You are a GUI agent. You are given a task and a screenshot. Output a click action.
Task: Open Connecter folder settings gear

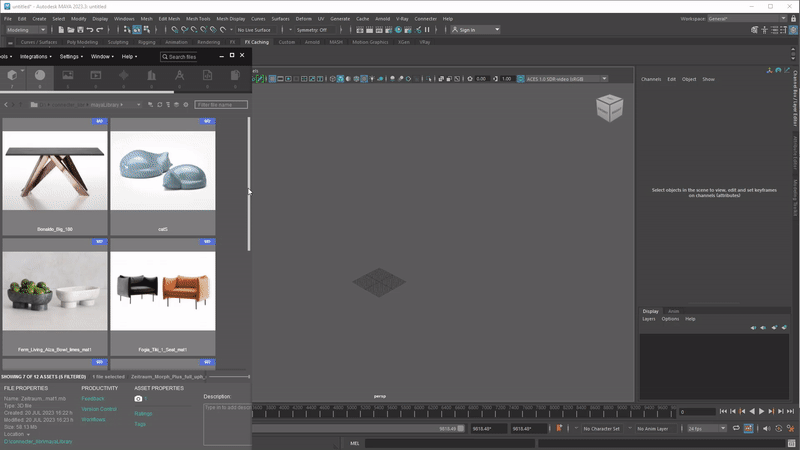[x=186, y=105]
